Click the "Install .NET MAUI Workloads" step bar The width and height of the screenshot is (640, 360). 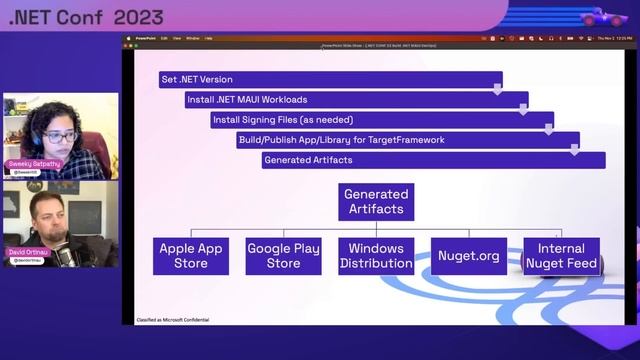(356, 100)
